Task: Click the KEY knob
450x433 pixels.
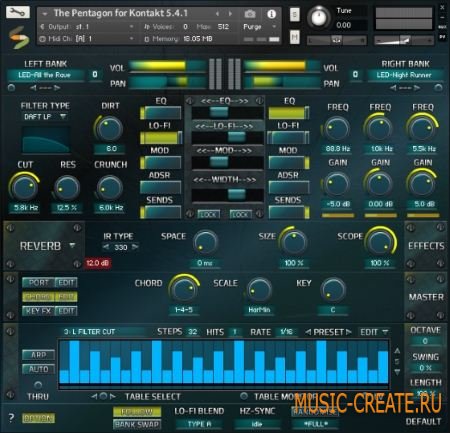Action: point(333,290)
